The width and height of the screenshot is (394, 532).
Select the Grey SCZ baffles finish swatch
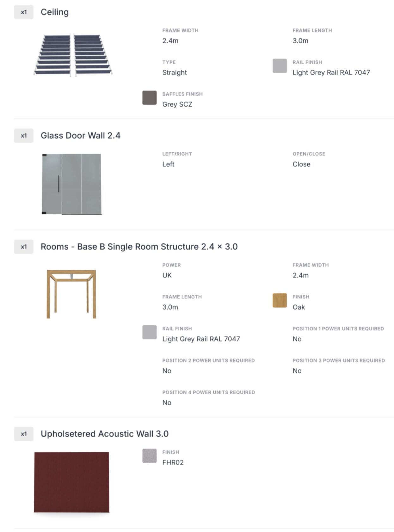tap(149, 98)
